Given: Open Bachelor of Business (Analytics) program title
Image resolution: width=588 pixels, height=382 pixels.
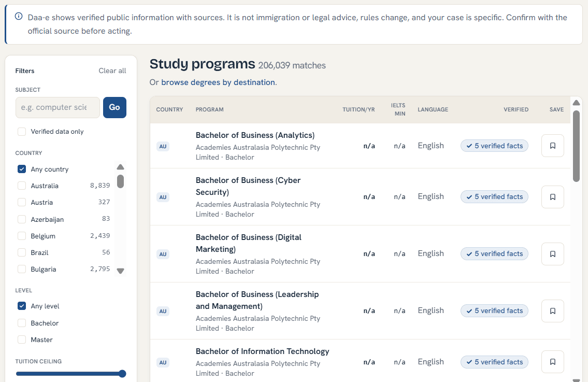Looking at the screenshot, I should [255, 135].
